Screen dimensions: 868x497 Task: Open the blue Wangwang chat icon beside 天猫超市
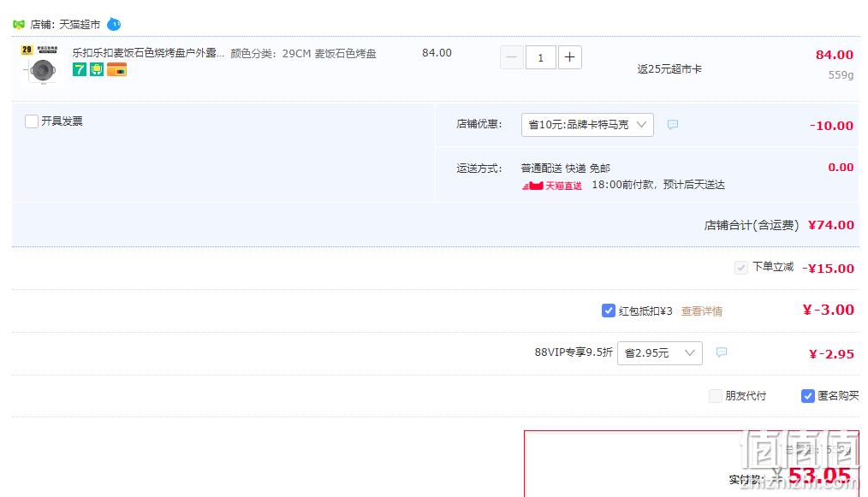[x=114, y=24]
